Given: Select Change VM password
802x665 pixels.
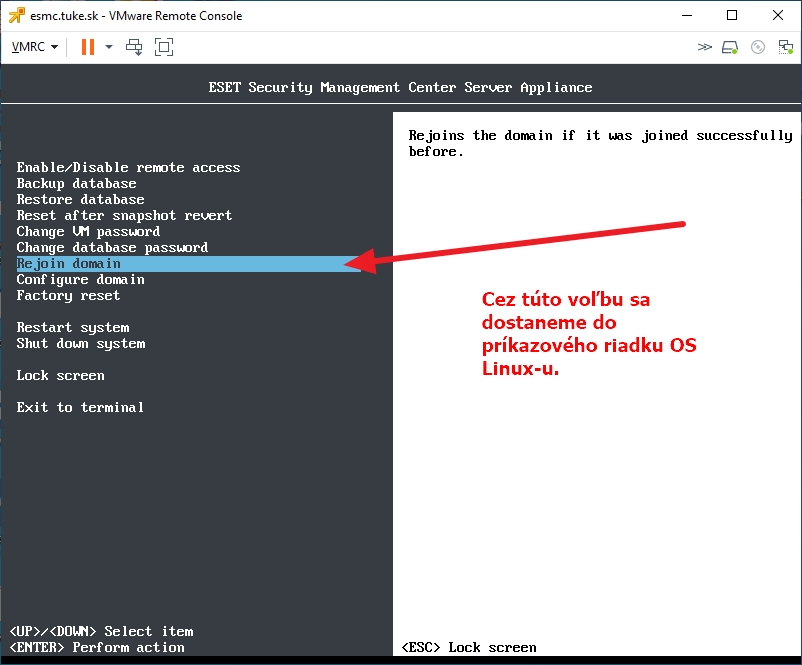Looking at the screenshot, I should [88, 231].
